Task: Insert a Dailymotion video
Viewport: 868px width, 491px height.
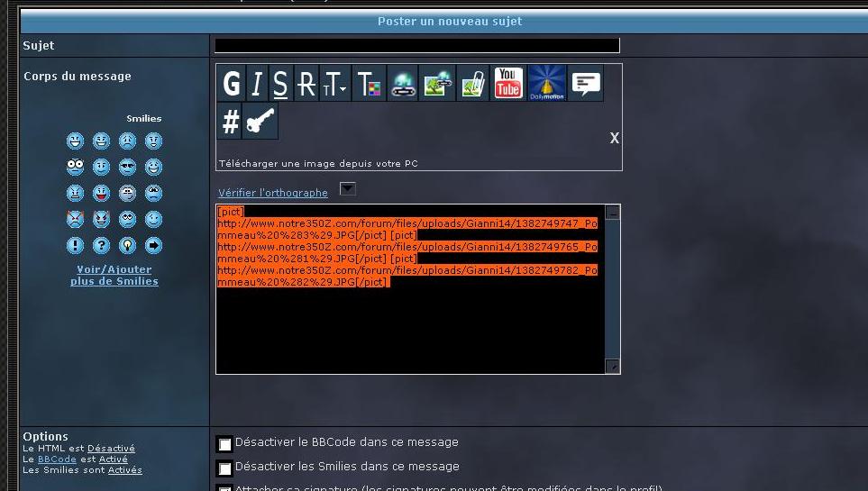Action: (x=546, y=84)
